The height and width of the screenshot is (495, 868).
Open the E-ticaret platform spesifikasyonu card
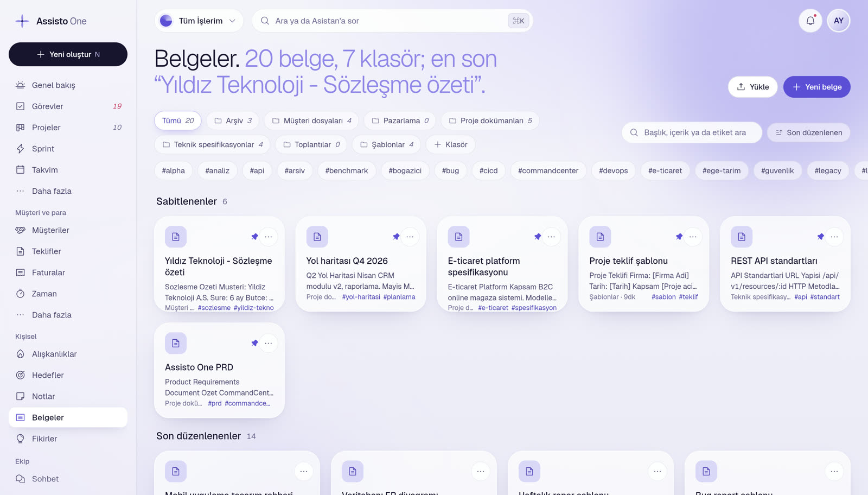tap(502, 264)
